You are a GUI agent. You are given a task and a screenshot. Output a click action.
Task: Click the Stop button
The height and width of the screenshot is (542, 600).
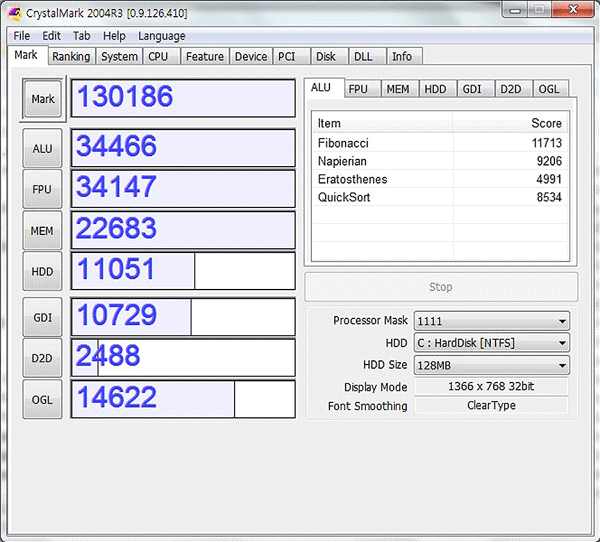[x=441, y=287]
